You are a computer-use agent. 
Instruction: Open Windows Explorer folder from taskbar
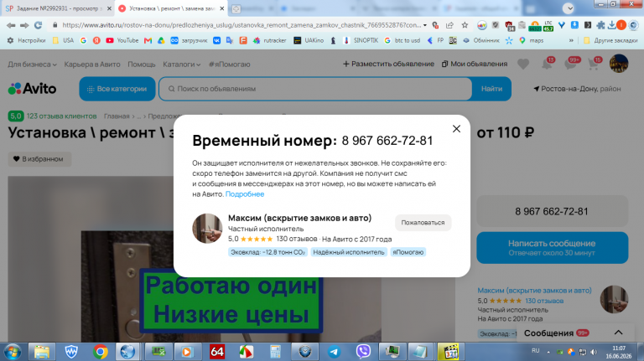coord(41,352)
